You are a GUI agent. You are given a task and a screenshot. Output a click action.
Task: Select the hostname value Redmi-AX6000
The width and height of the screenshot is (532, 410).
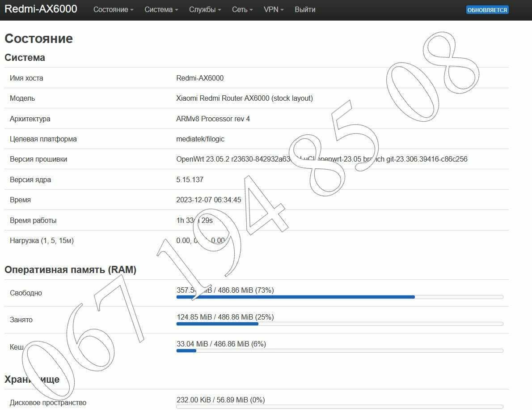(200, 78)
